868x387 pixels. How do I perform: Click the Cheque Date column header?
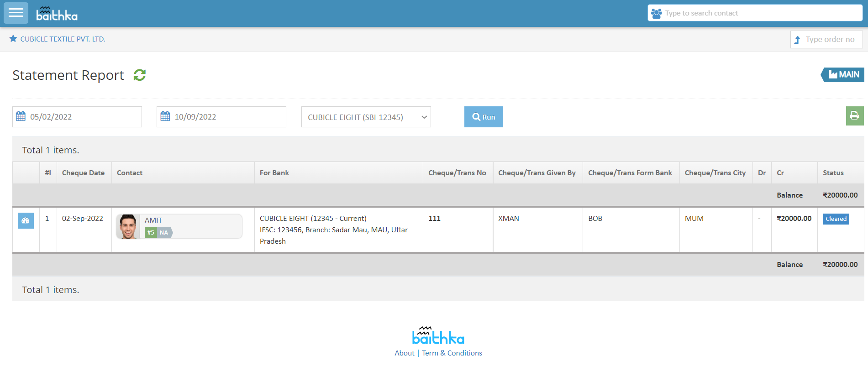(84, 173)
